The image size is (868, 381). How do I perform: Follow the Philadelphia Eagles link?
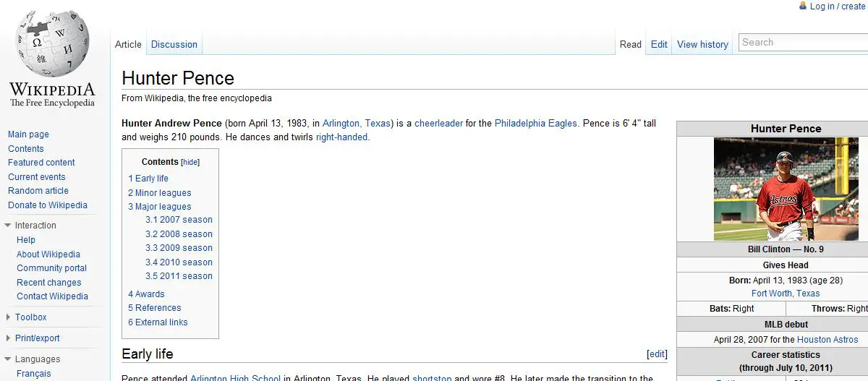[535, 124]
